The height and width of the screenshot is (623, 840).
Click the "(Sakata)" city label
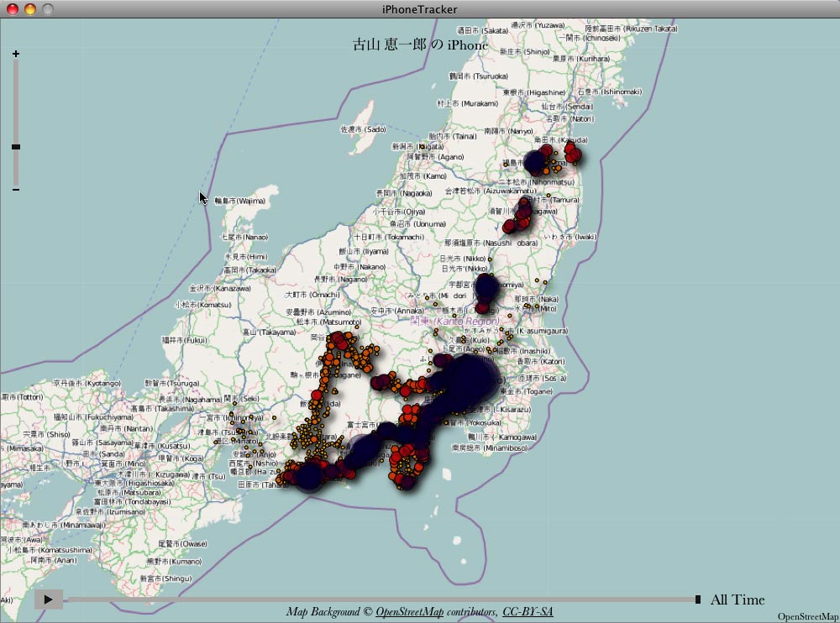click(494, 30)
